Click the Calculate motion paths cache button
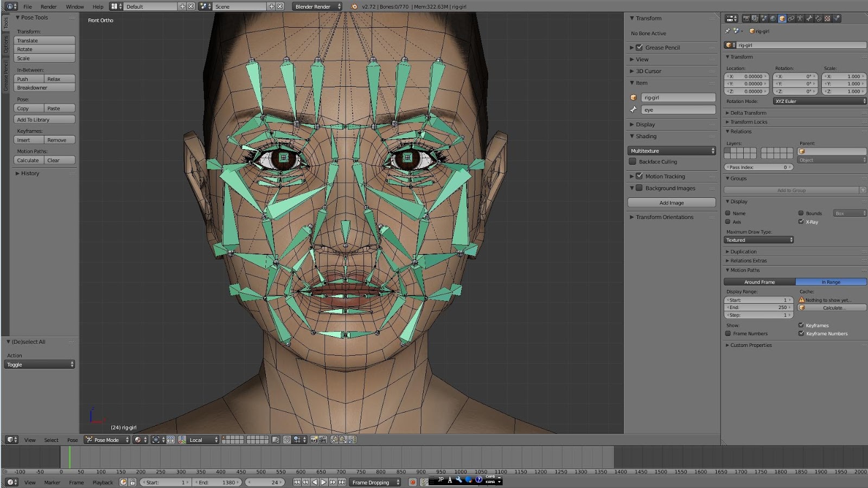Viewport: 868px width, 488px height. click(x=832, y=307)
